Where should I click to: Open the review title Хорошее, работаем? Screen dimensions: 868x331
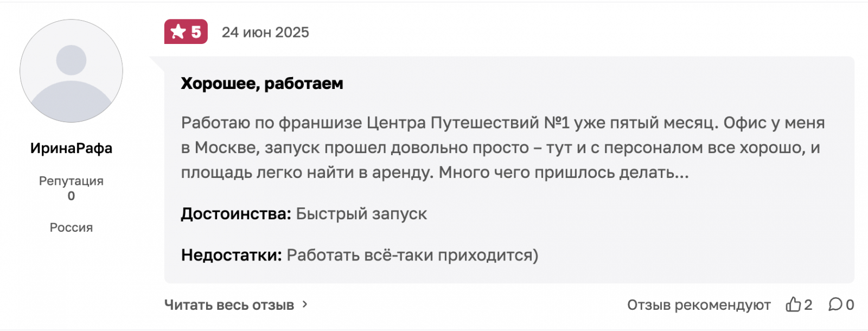click(x=262, y=84)
